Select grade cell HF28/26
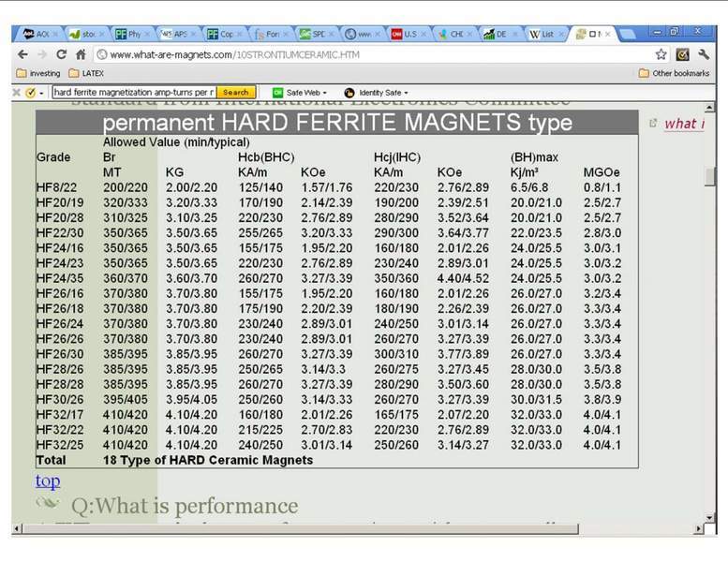 point(60,369)
